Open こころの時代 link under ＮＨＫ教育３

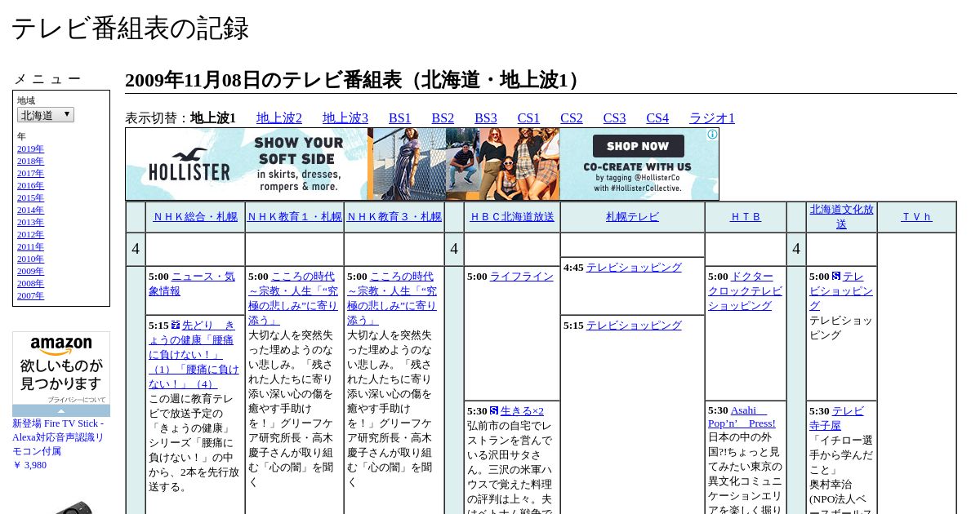(x=392, y=298)
